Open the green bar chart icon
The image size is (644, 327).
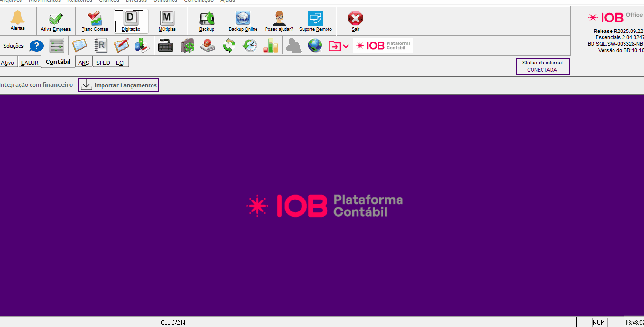[x=270, y=46]
